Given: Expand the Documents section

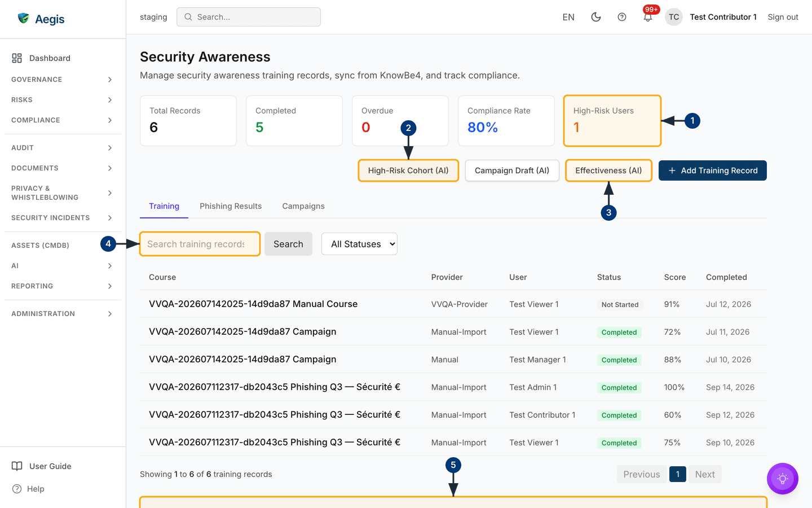Looking at the screenshot, I should 63,168.
